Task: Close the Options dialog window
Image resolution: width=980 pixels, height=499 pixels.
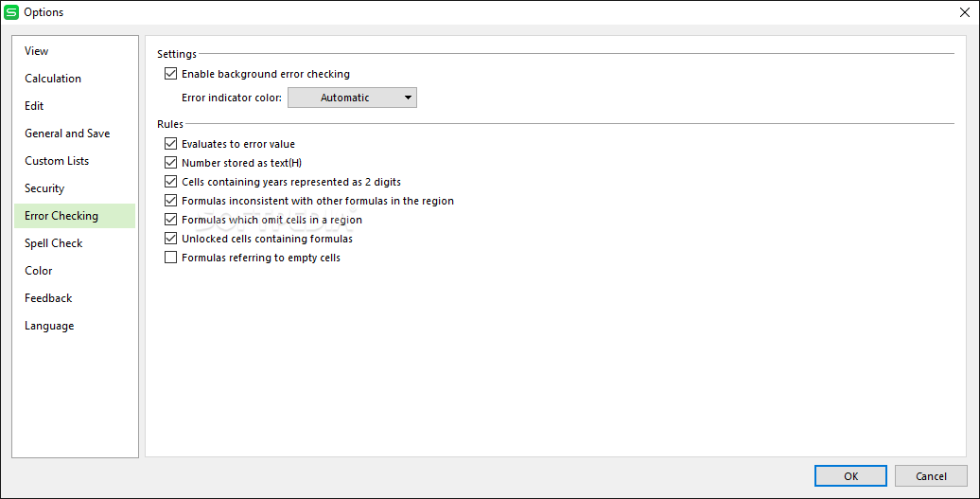Action: tap(964, 12)
